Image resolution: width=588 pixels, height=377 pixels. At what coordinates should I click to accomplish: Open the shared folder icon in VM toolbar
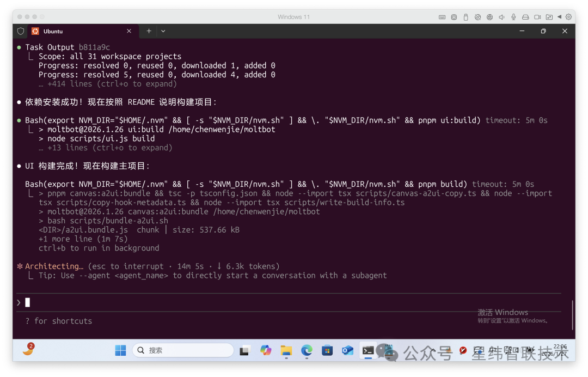(549, 17)
